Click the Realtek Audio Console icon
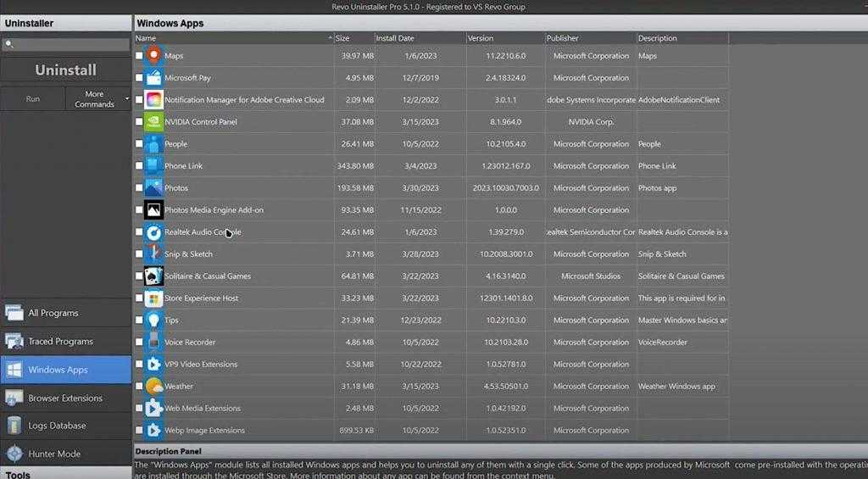This screenshot has height=479, width=868. point(153,232)
